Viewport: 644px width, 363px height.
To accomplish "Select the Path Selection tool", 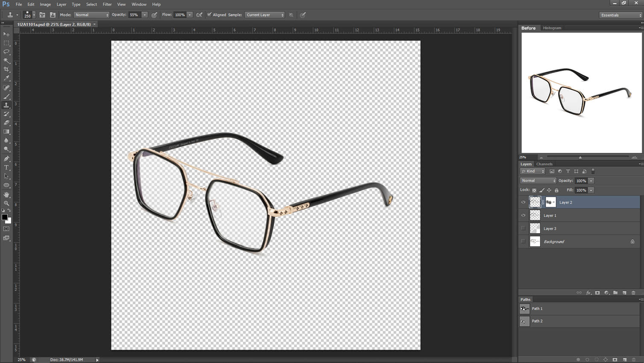I will coord(6,176).
